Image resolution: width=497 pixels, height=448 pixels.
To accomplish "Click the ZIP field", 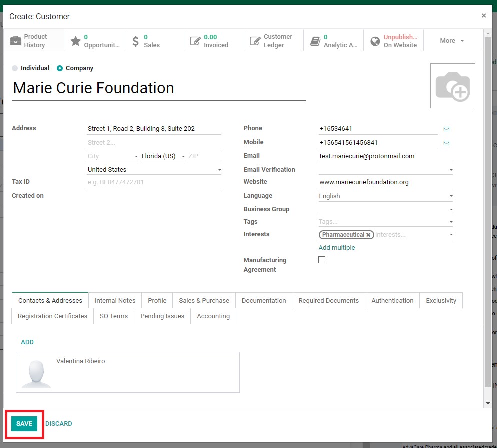I will pyautogui.click(x=204, y=156).
